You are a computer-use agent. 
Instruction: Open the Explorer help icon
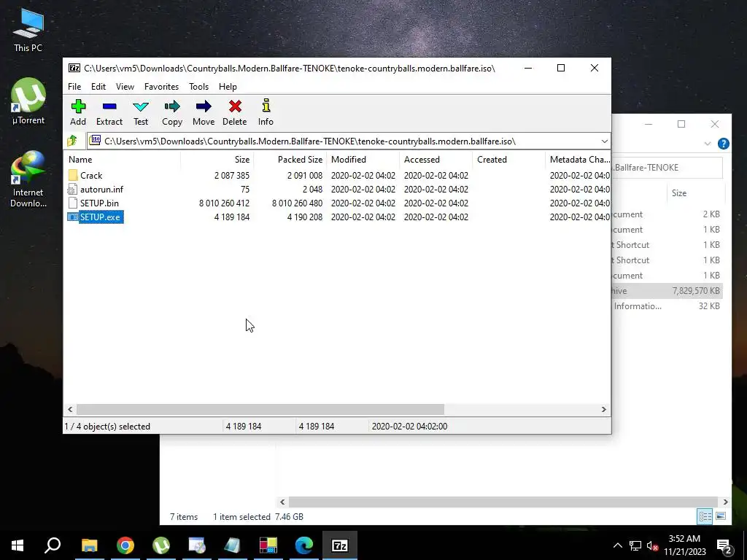[723, 144]
